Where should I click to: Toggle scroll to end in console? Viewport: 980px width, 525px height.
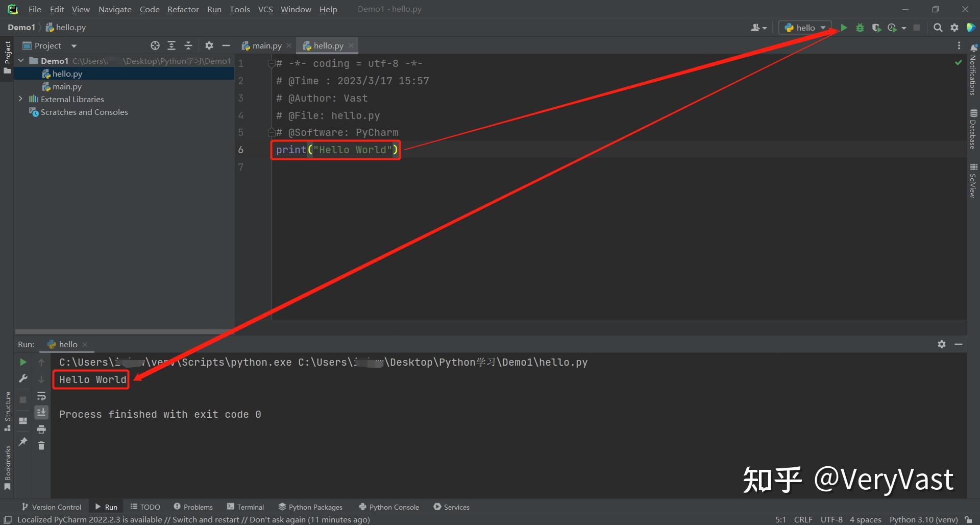(41, 412)
